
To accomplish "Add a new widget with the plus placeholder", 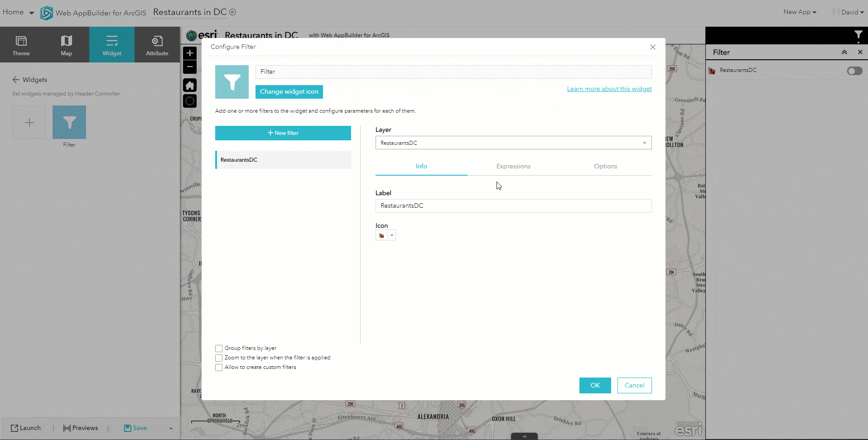I will (x=29, y=122).
